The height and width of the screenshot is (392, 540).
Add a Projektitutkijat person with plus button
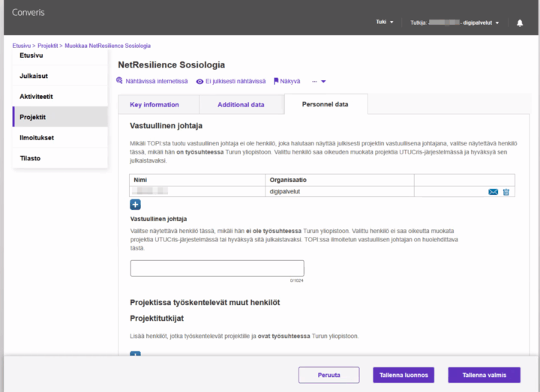[135, 354]
